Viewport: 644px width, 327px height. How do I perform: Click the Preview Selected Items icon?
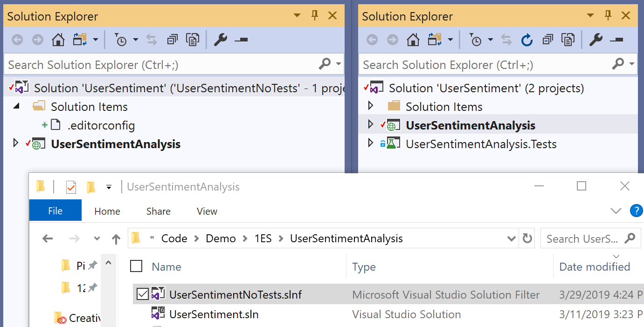[193, 40]
